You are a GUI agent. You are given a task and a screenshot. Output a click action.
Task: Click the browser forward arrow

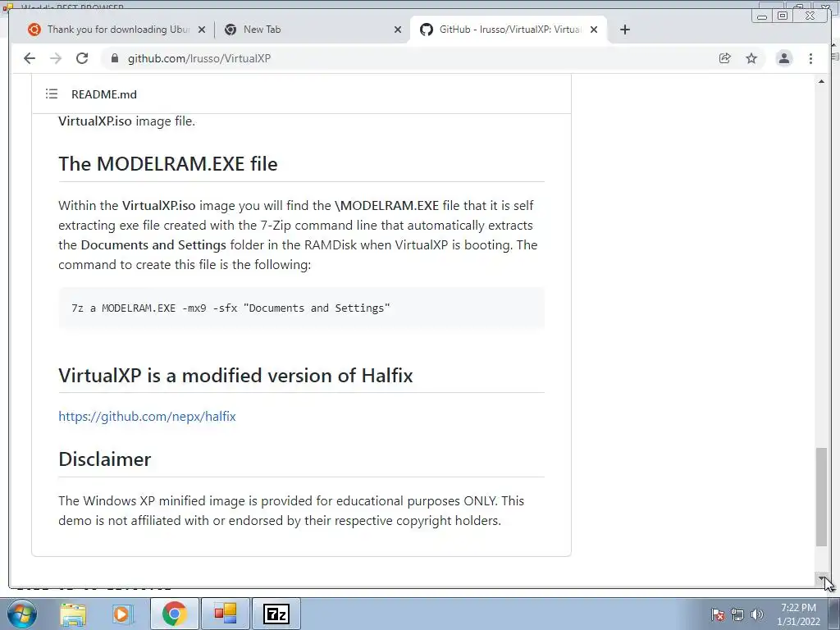56,58
